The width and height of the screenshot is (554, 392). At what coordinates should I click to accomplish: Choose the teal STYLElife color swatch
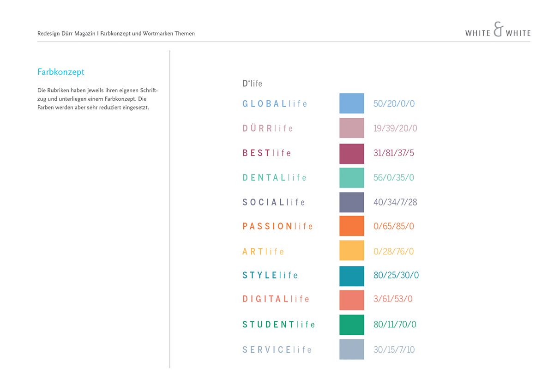tap(351, 276)
